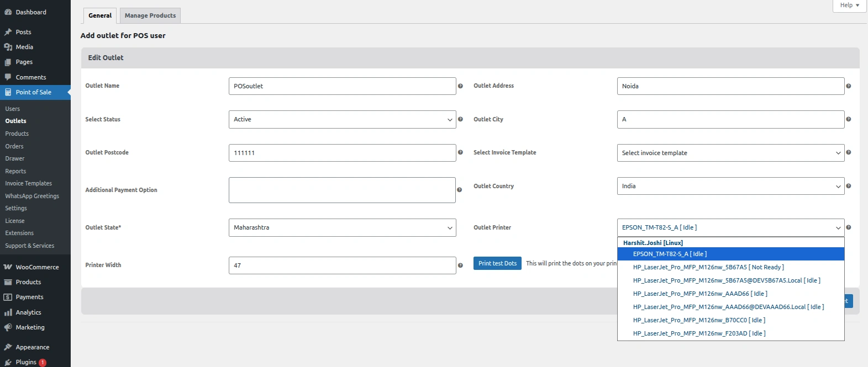Viewport: 868px width, 367px height.
Task: Click help icon next to Printer Width field
Action: (460, 265)
